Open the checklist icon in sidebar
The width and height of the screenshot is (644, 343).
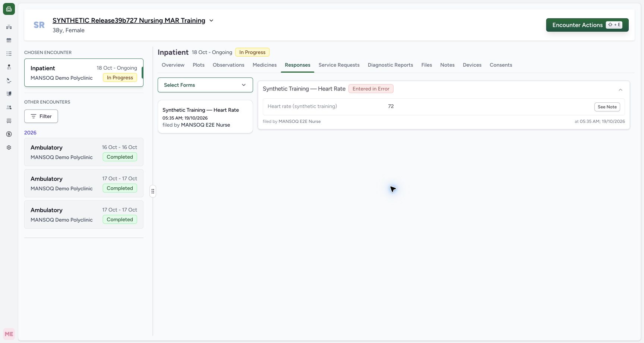click(x=9, y=54)
